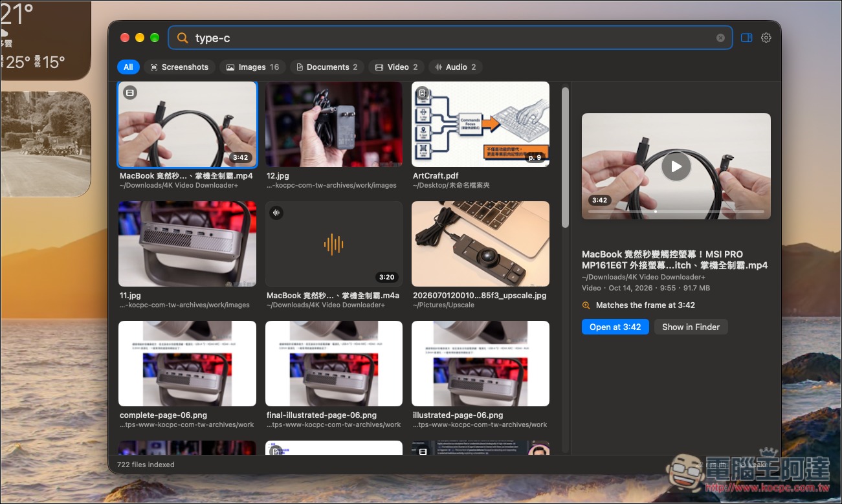Select illustrated-page-06.png thumbnail

[480, 364]
